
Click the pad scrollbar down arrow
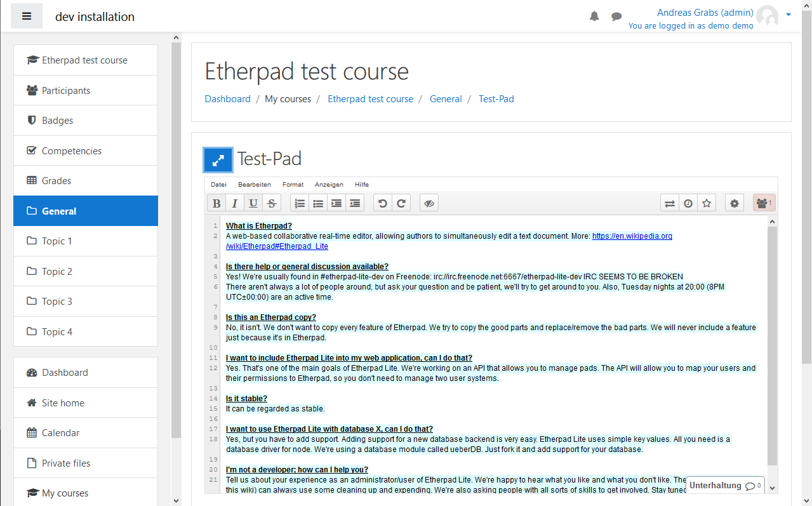pos(772,488)
